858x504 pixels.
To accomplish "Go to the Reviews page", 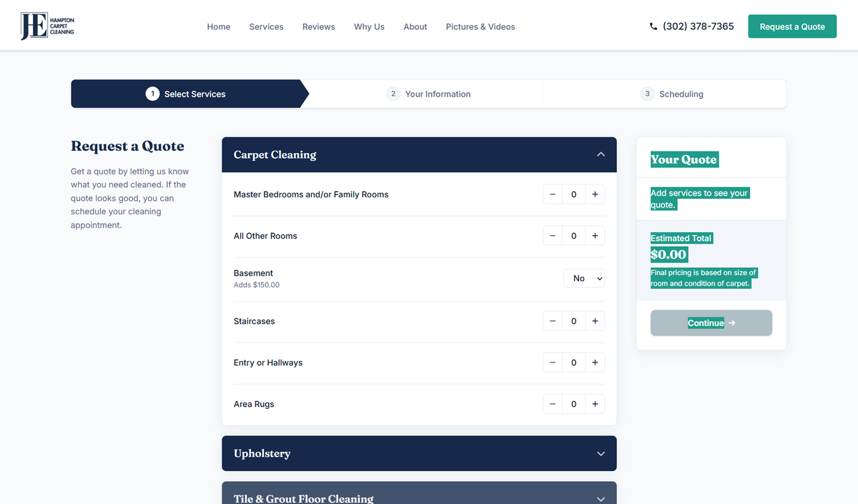I will click(319, 26).
